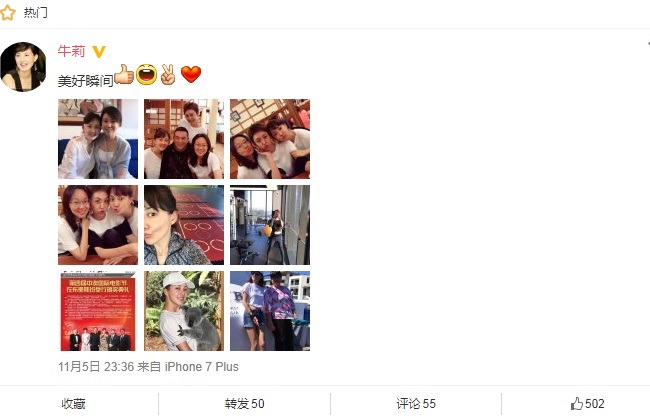Click the iPhone 7 Plus source link
This screenshot has width=650, height=419.
[x=201, y=367]
